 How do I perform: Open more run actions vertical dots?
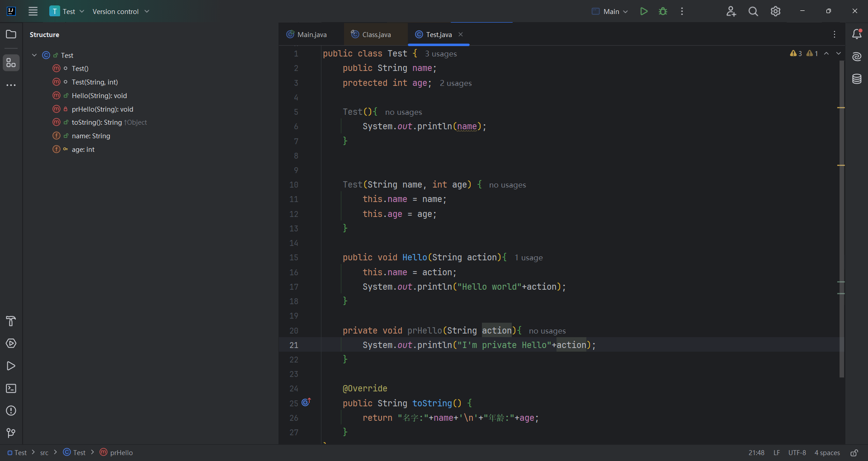pyautogui.click(x=682, y=11)
